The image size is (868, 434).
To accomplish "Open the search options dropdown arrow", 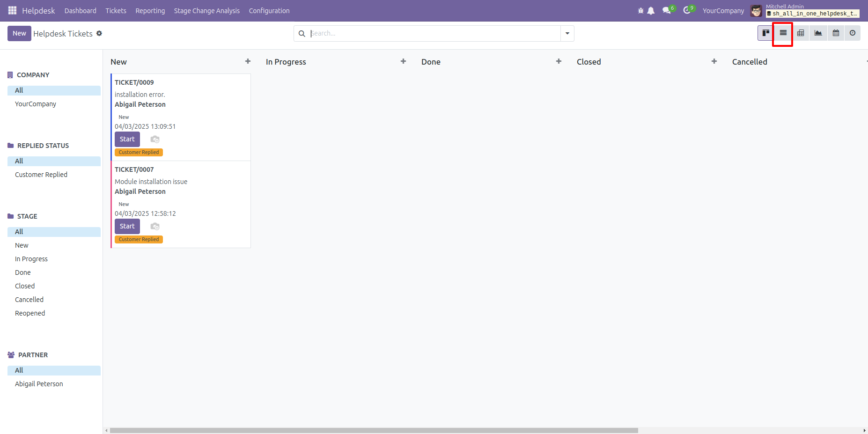I will [x=567, y=33].
